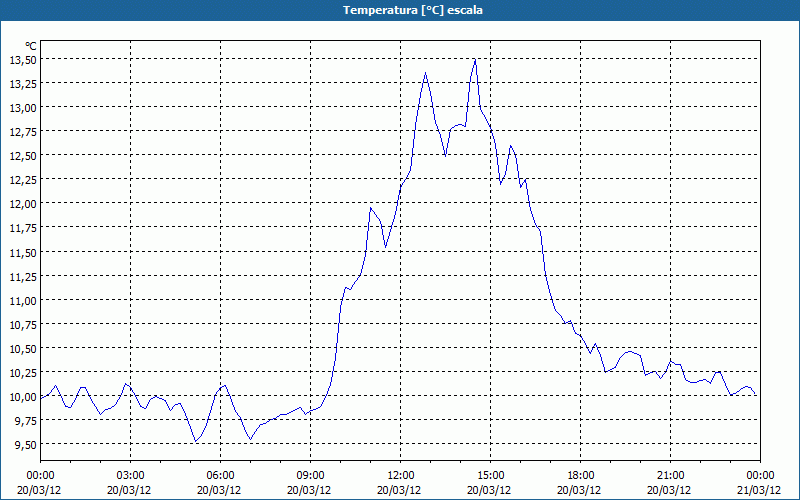
Task: Click the 11,25 y-axis label
Action: click(23, 277)
